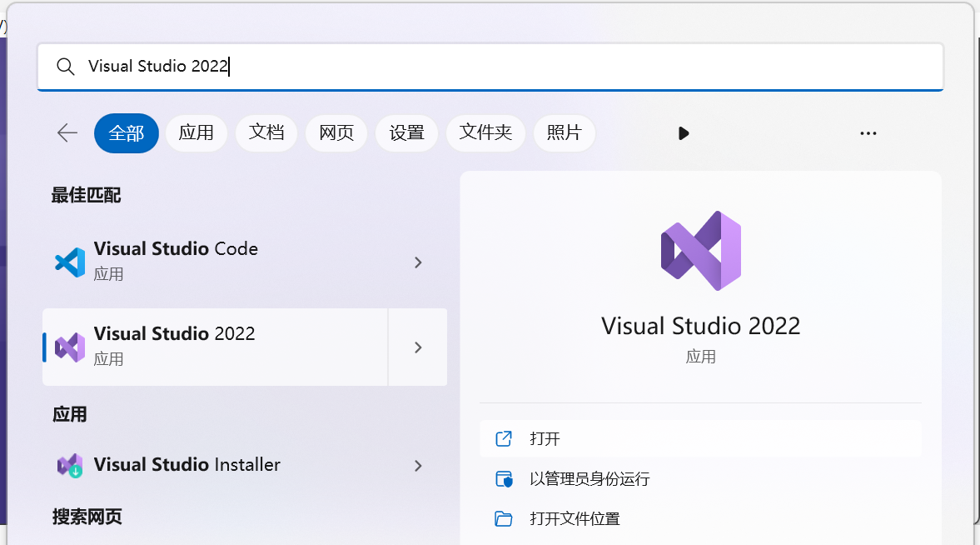This screenshot has width=980, height=545.
Task: Switch to the 网页 filter tab
Action: coord(336,132)
